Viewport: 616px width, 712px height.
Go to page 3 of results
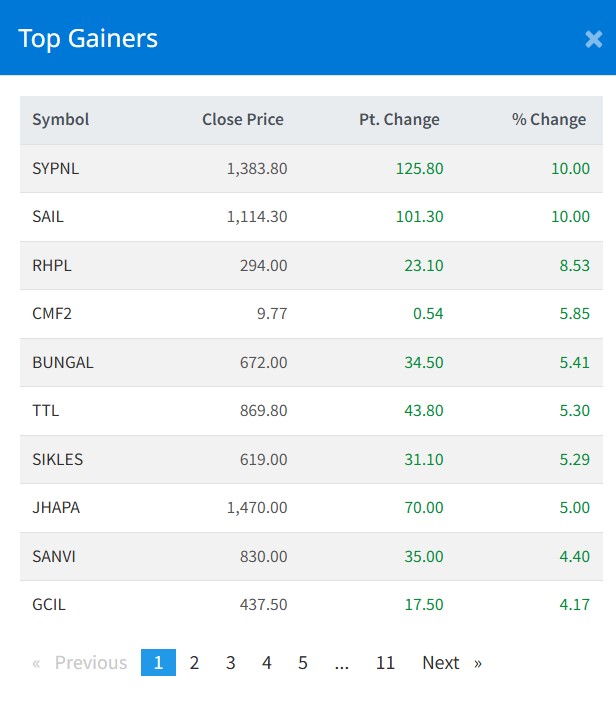(230, 663)
